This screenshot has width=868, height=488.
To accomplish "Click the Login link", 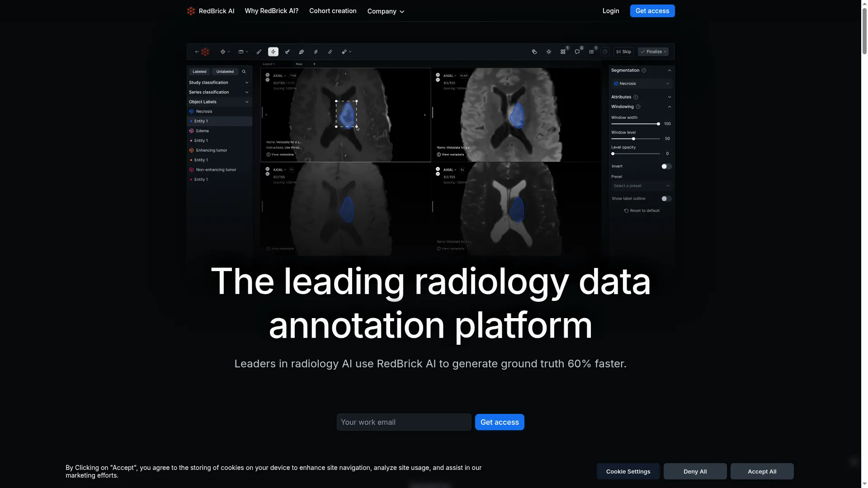I will click(611, 11).
